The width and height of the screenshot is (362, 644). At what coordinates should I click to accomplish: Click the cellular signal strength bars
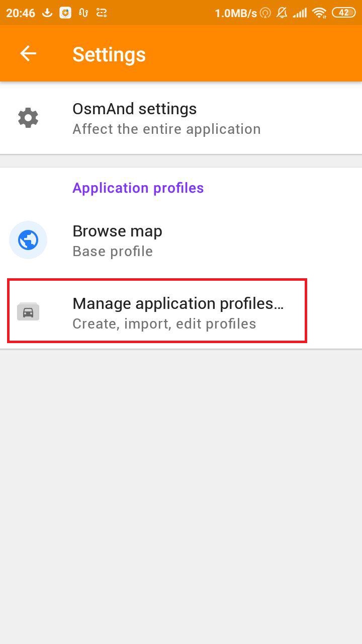(x=300, y=13)
